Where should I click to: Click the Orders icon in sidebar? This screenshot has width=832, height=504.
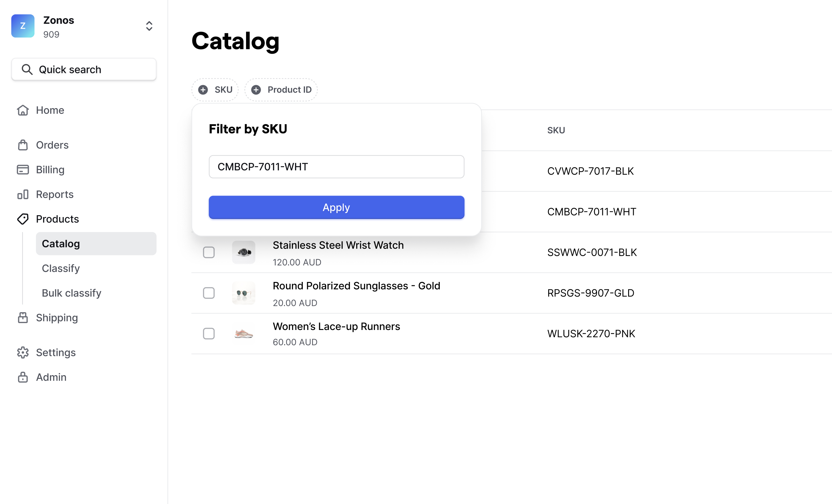coord(22,145)
